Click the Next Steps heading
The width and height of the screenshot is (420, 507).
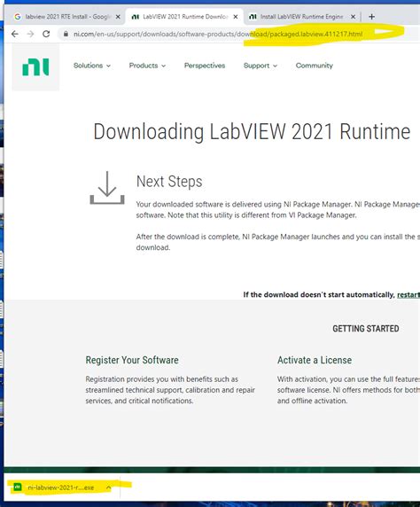point(169,182)
